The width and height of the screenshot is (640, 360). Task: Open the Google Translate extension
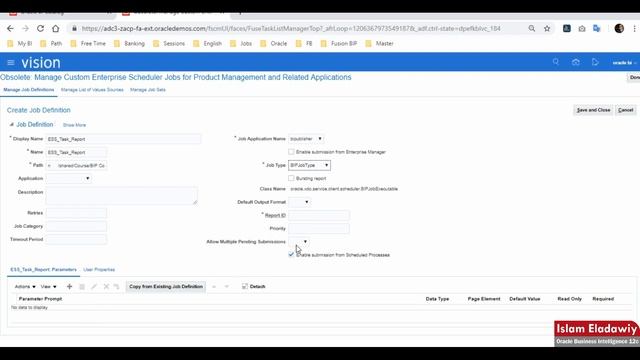597,29
